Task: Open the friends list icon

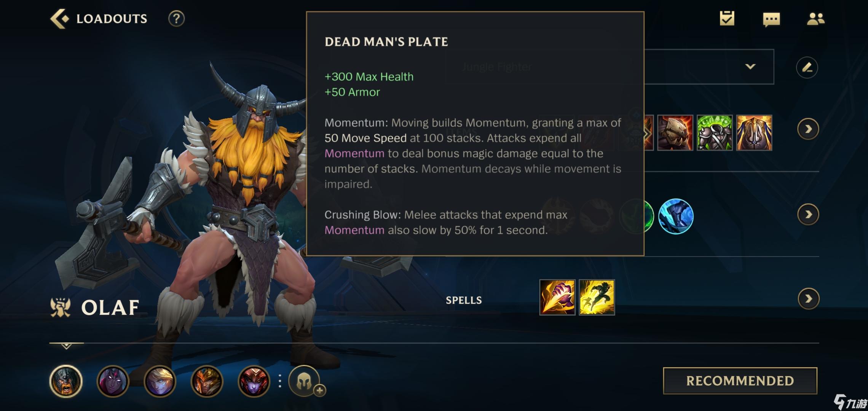Action: coord(815,19)
